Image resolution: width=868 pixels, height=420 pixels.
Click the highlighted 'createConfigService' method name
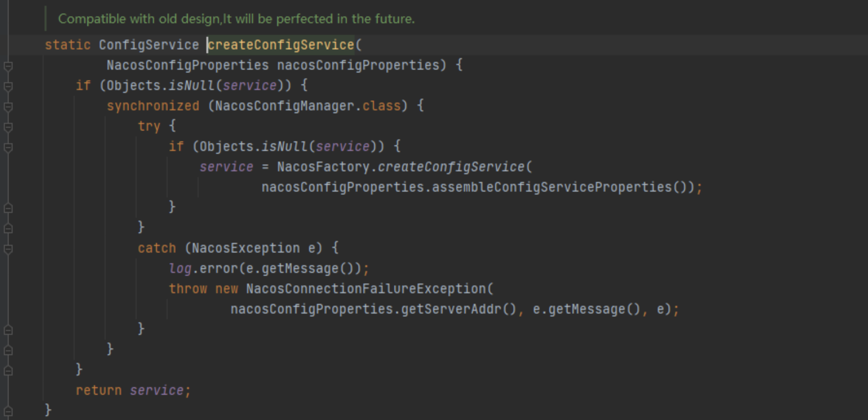(x=281, y=45)
